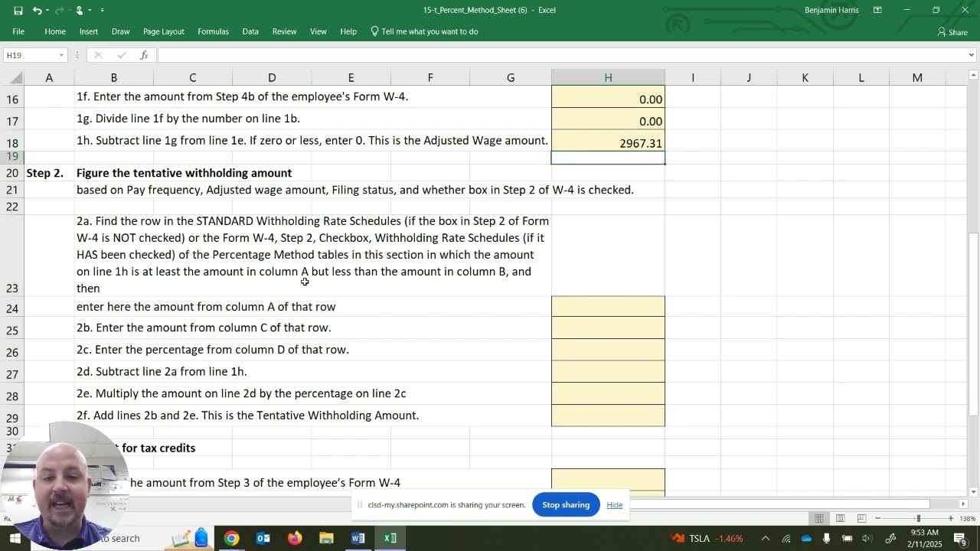Select cell H16 with value 0.00
Viewport: 980px width, 551px height.
608,97
